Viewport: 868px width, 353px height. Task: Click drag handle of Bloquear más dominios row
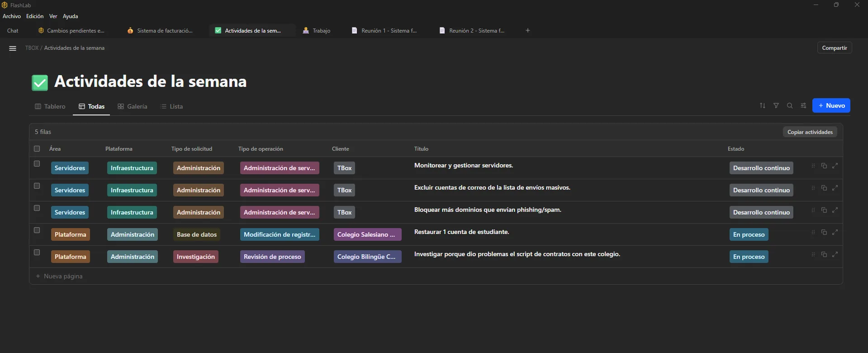[813, 210]
